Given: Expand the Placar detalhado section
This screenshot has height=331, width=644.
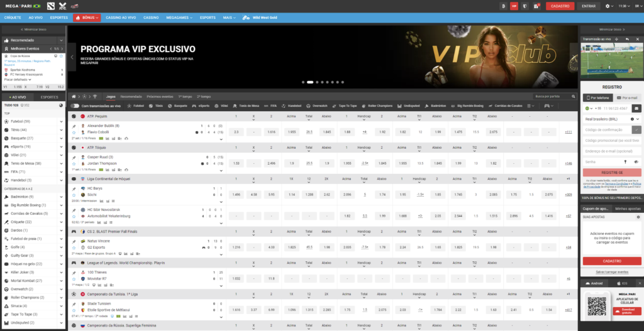Looking at the screenshot, I should tap(18, 80).
